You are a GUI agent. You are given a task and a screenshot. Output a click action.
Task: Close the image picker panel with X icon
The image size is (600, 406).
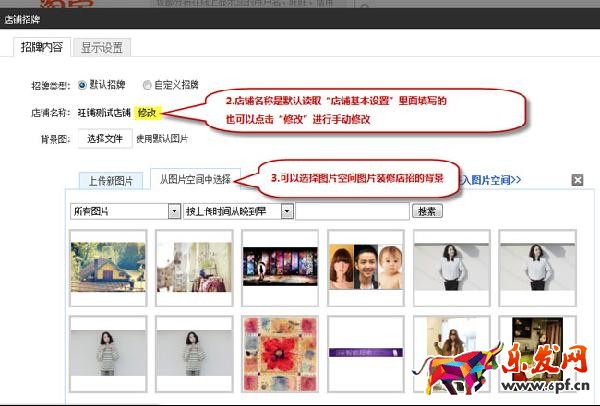point(577,180)
